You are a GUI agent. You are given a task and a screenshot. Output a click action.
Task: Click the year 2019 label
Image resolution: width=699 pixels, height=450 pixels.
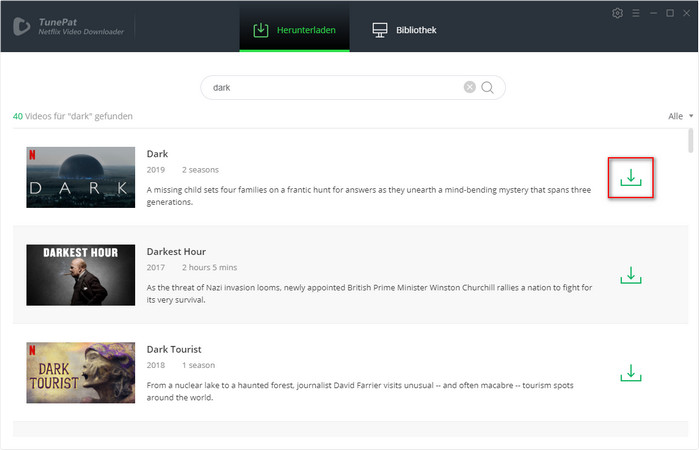click(x=156, y=170)
